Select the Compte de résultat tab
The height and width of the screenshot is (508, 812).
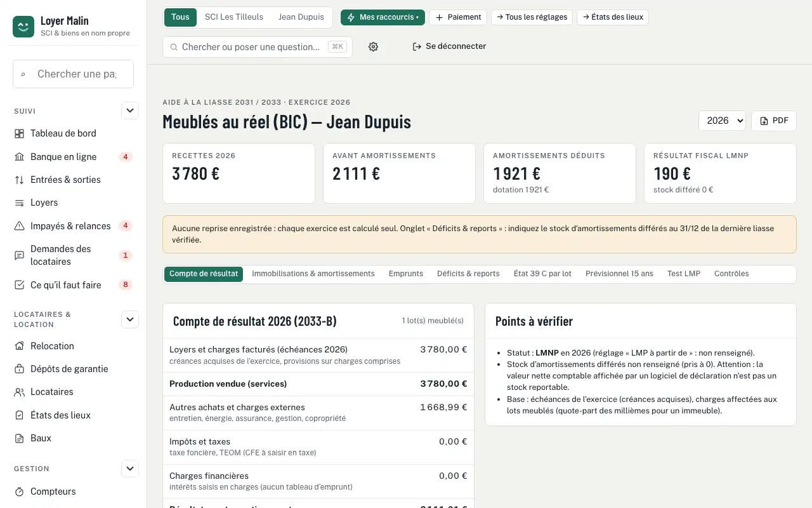click(x=204, y=274)
